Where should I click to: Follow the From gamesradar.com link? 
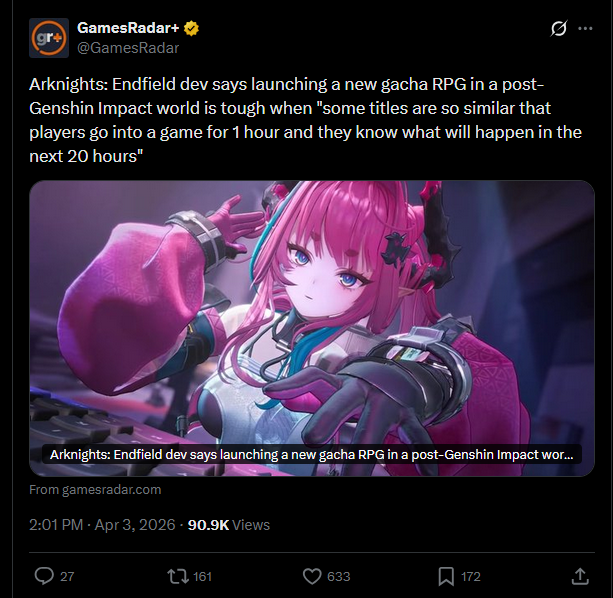click(95, 489)
